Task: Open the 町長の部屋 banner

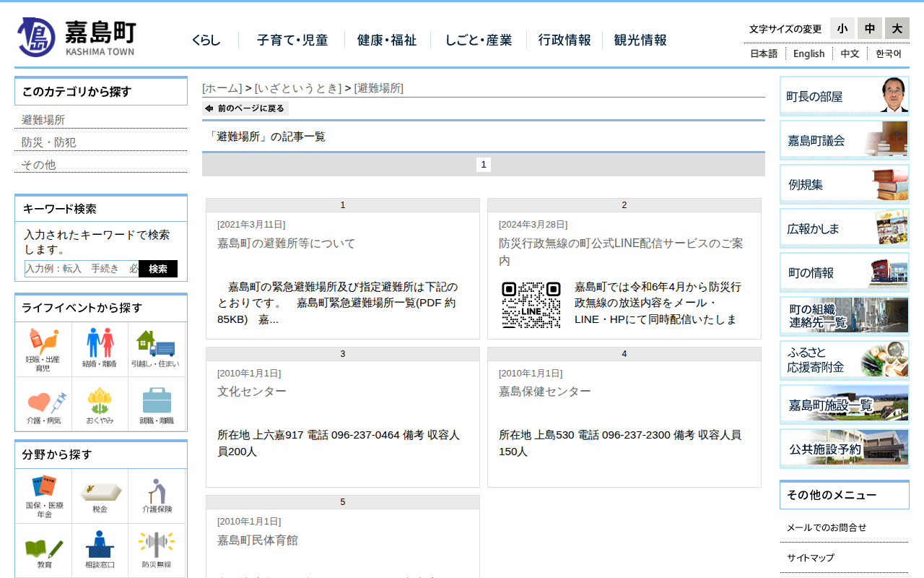Action: (844, 96)
